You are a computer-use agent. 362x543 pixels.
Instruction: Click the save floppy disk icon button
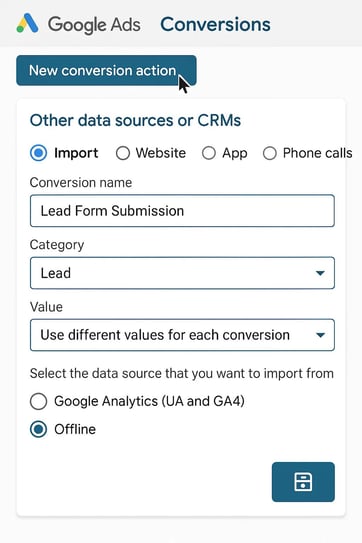[303, 482]
